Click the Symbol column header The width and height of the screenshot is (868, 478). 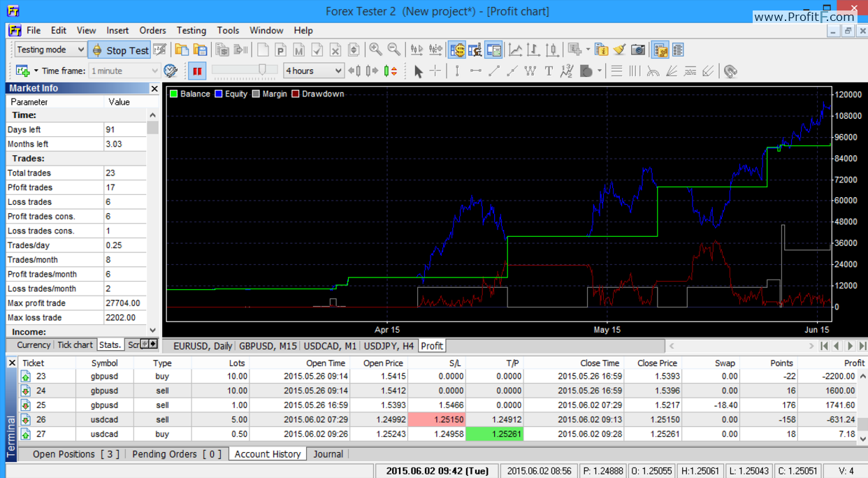105,363
